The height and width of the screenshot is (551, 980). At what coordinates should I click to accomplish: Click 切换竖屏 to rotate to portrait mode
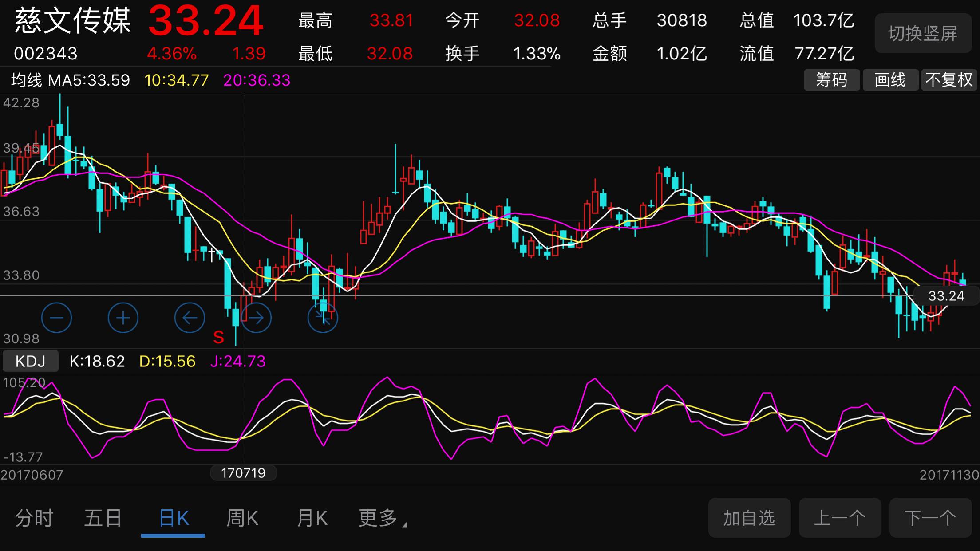pos(923,32)
